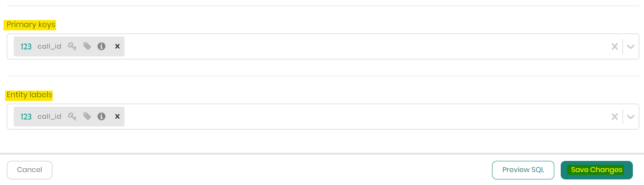Click the key icon in Primary keys chip
This screenshot has width=644, height=185.
tap(72, 46)
